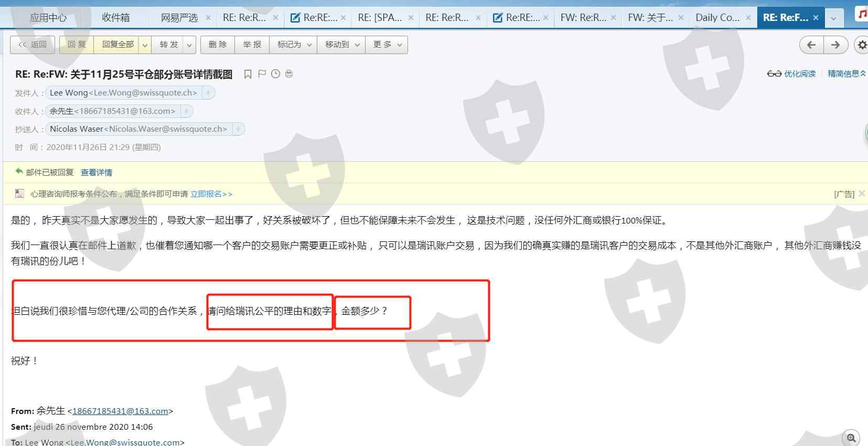Close the advertisement banner
868x446 pixels.
[x=862, y=194]
